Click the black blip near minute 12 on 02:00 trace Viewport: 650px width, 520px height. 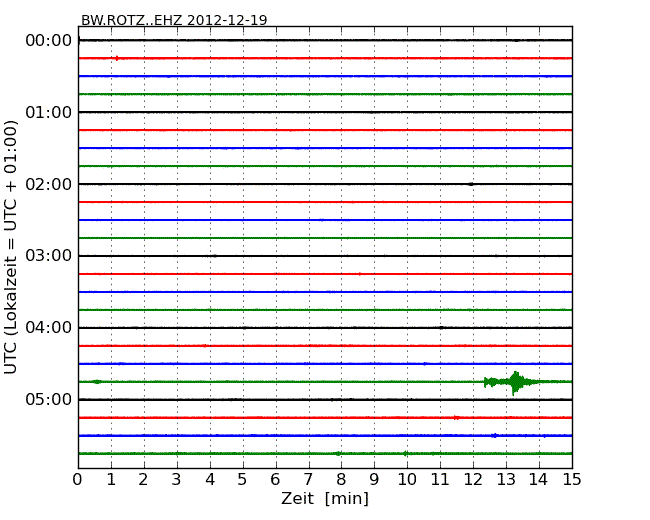pos(471,184)
